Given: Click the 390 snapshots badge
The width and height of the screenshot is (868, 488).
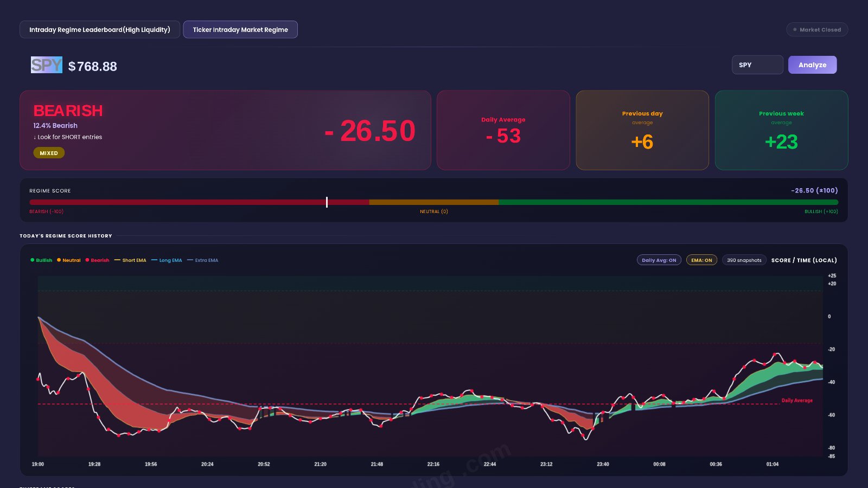Looking at the screenshot, I should (744, 260).
